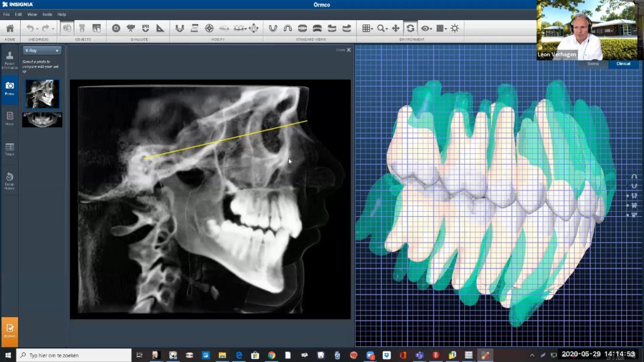The image size is (644, 362).
Task: Switch to the Clinical tab
Action: tap(623, 63)
